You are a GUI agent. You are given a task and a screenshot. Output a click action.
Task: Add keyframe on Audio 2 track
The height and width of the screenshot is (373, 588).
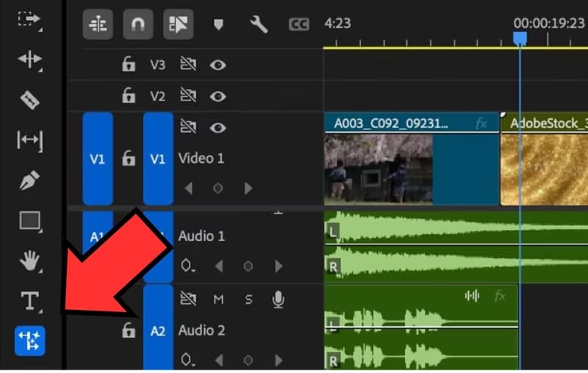click(x=248, y=361)
